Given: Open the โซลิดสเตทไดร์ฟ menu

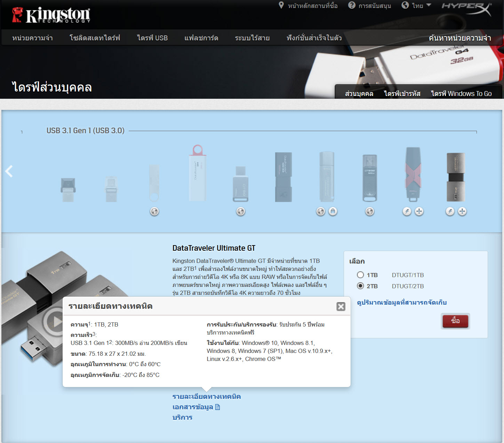Looking at the screenshot, I should (x=95, y=38).
